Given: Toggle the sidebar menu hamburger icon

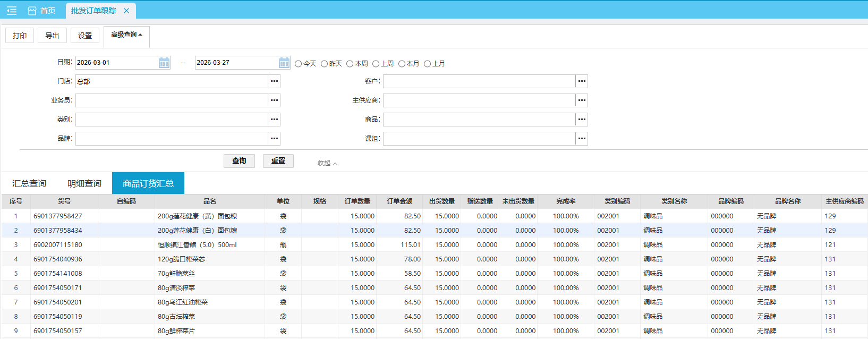Looking at the screenshot, I should [x=12, y=11].
